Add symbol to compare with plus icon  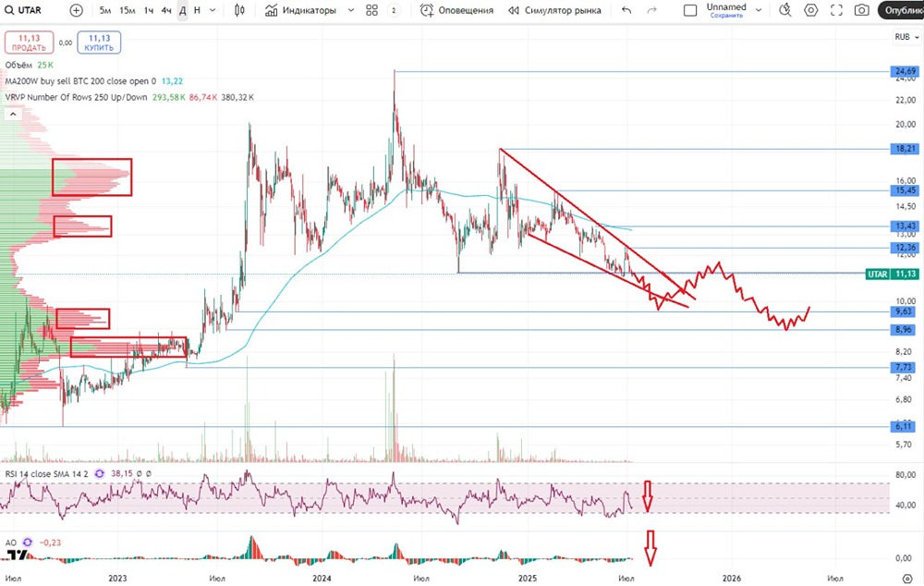pyautogui.click(x=76, y=10)
